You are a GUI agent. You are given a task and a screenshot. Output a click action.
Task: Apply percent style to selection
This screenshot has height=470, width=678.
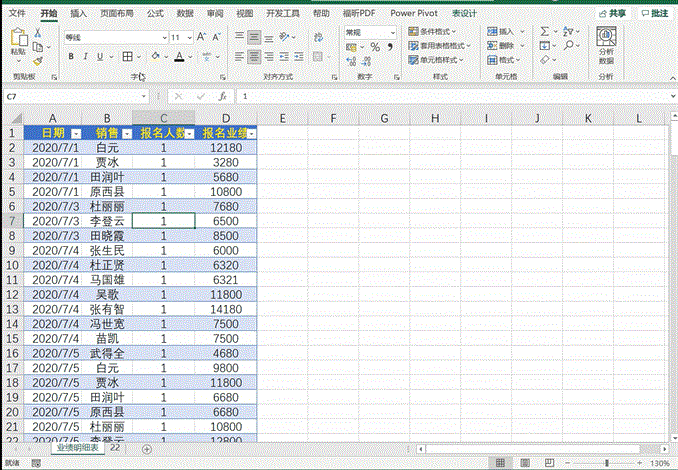374,47
